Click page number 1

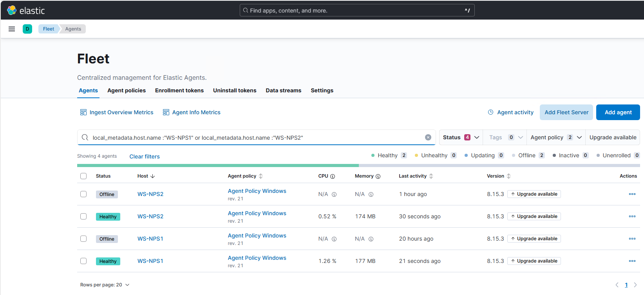626,285
